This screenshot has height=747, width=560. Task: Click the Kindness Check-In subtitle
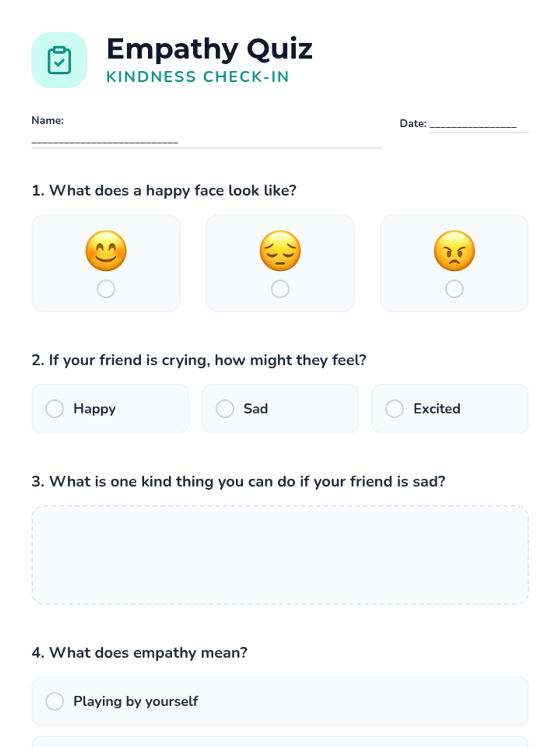pyautogui.click(x=198, y=77)
